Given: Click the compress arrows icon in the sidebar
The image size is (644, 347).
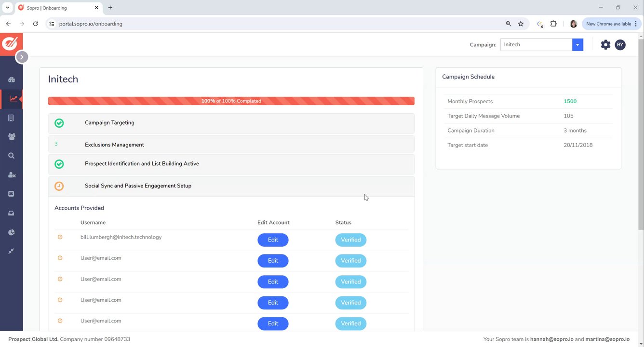Looking at the screenshot, I should 11,251.
